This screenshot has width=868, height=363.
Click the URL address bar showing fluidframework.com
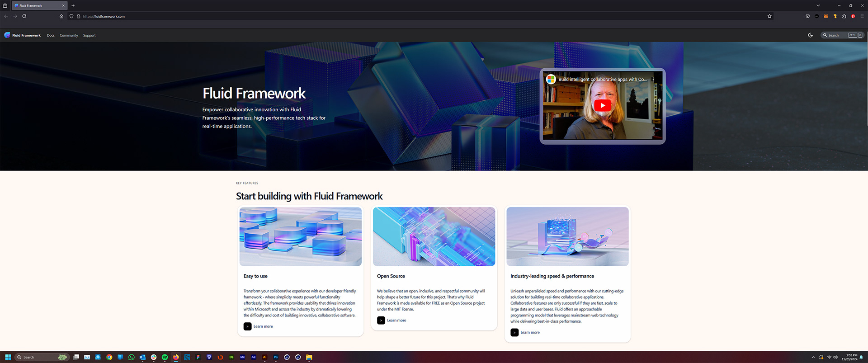pyautogui.click(x=420, y=16)
